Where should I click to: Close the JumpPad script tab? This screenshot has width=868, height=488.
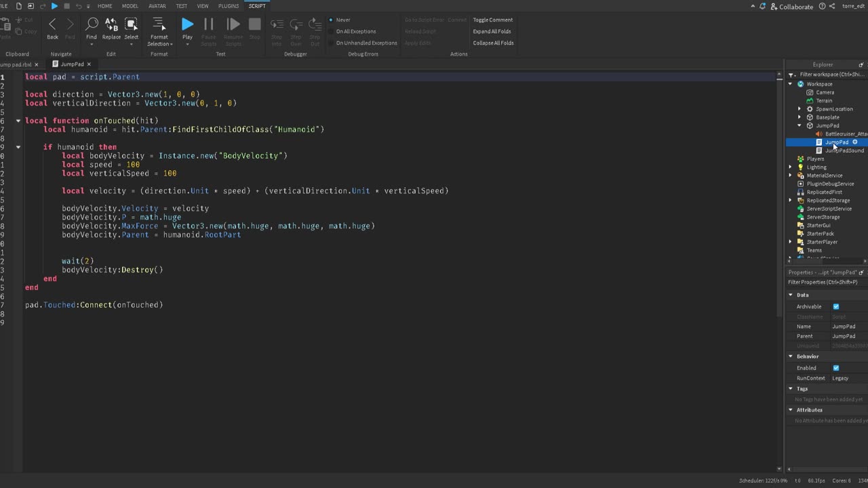point(89,64)
